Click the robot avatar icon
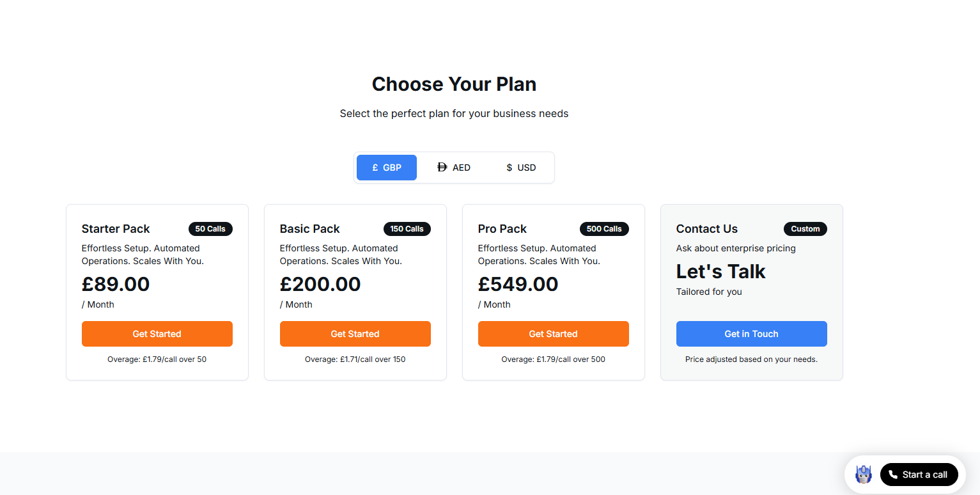This screenshot has height=495, width=980. [864, 475]
